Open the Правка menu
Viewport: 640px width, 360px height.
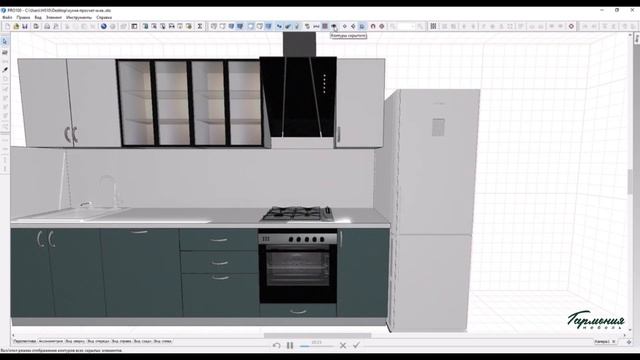[23, 18]
